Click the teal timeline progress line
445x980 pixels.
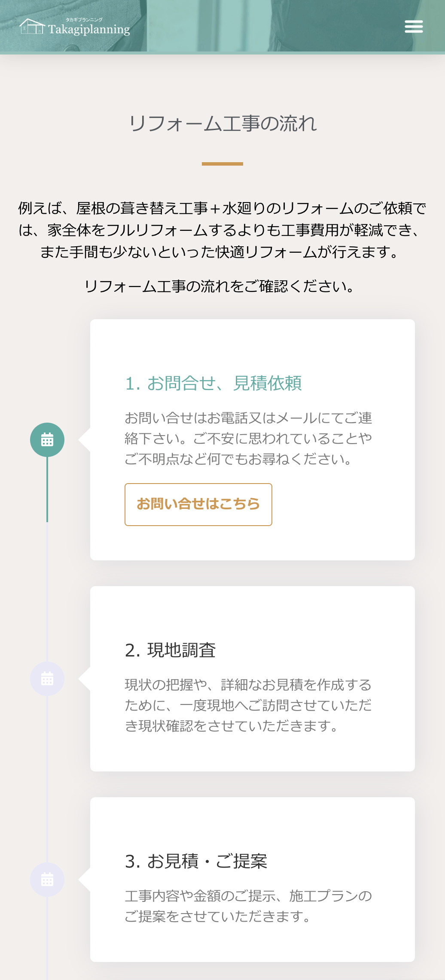coord(47,489)
